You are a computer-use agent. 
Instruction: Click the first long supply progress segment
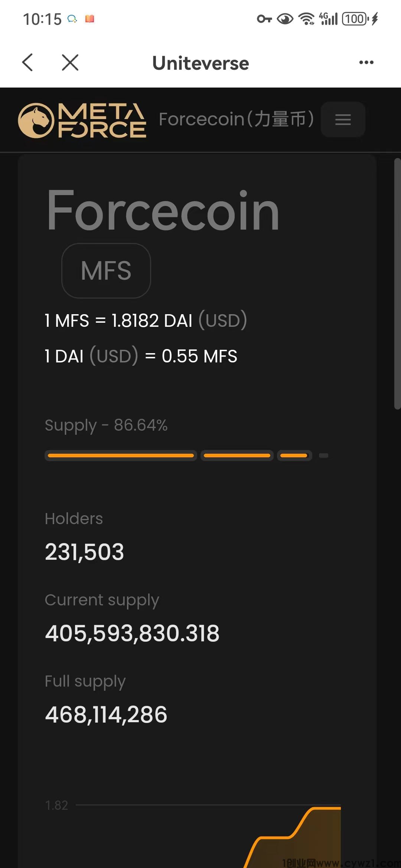pyautogui.click(x=121, y=456)
